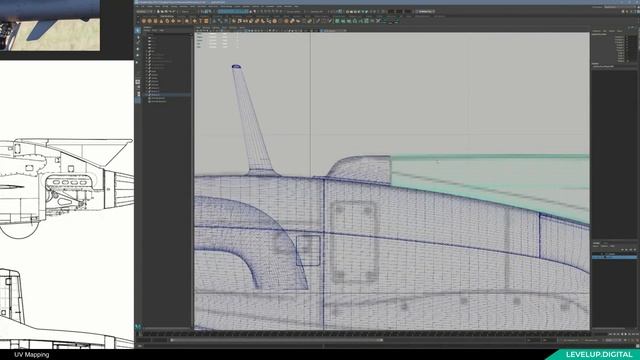Click the Save Scene icon in status line
Screen dimensions: 640x360
tap(167, 11)
